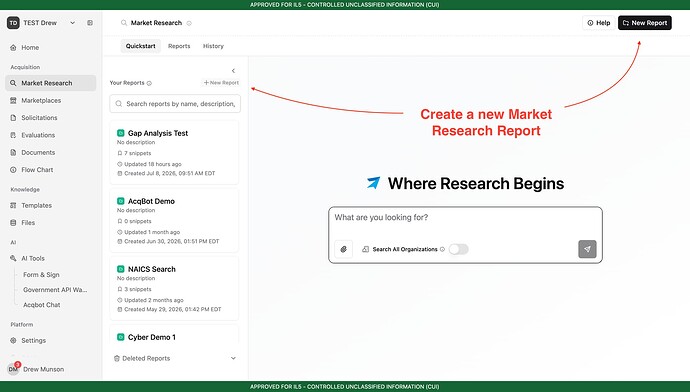
Task: Click the search icon in the page header
Action: coord(124,23)
